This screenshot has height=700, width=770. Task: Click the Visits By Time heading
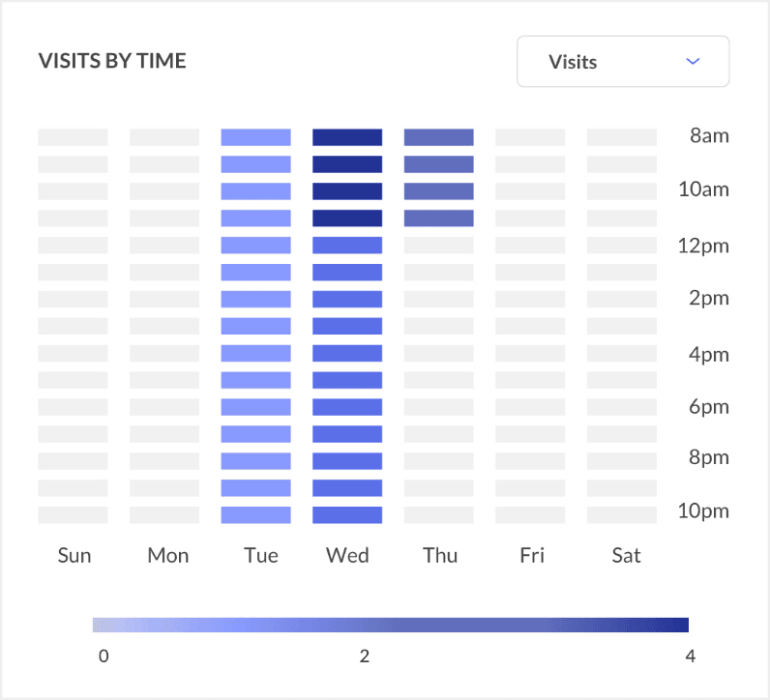pos(112,61)
